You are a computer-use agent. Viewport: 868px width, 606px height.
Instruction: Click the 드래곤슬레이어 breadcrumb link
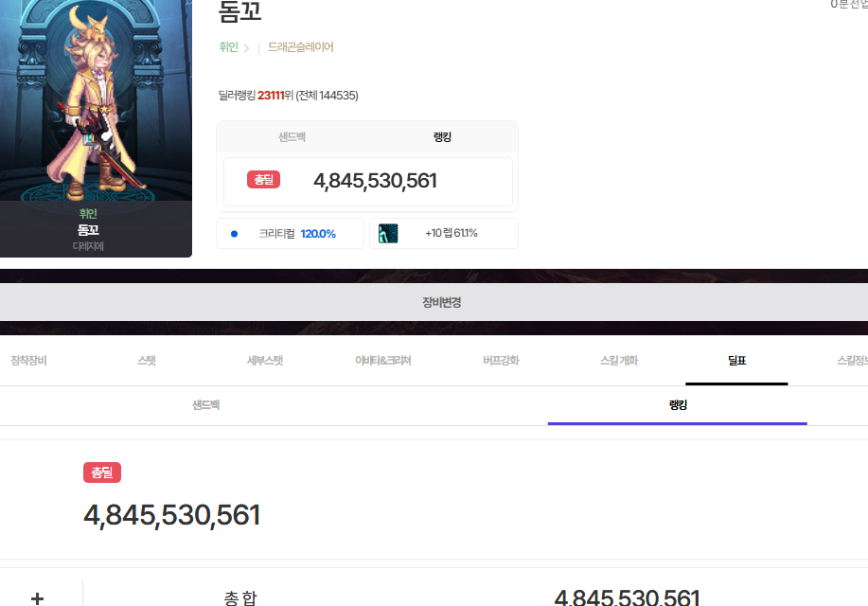pyautogui.click(x=300, y=47)
